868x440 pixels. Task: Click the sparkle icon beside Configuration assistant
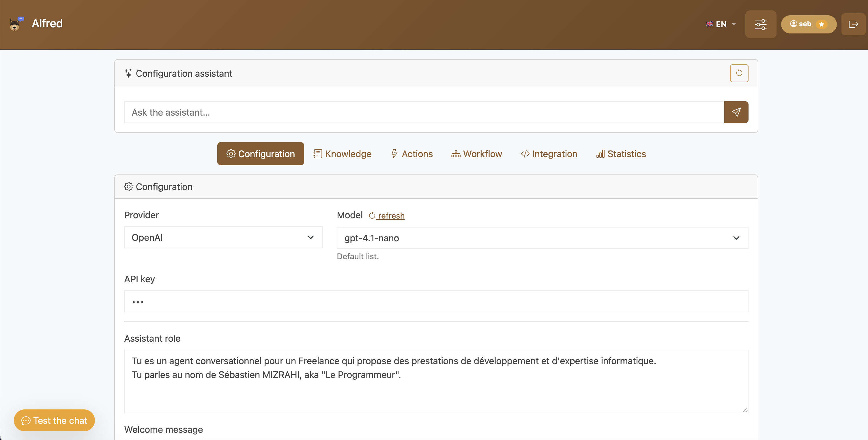(x=128, y=74)
